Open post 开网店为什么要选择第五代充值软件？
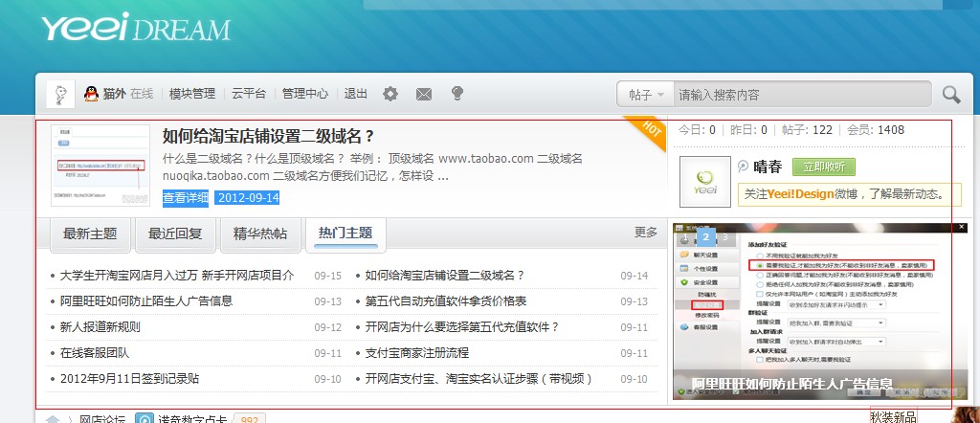 [462, 327]
